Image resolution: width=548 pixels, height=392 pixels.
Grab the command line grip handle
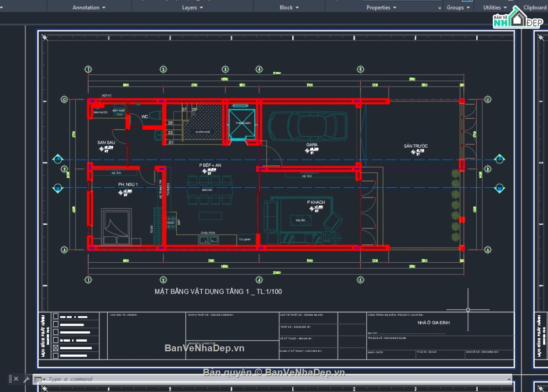pos(10,379)
